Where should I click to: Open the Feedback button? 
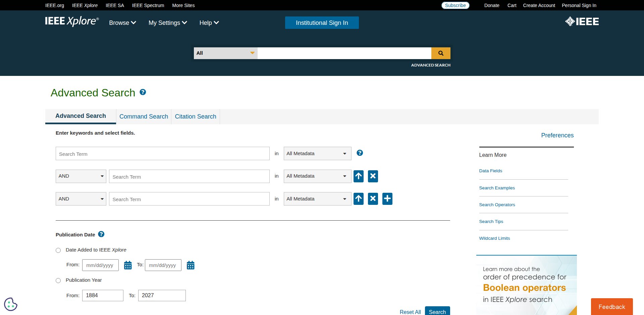[612, 307]
